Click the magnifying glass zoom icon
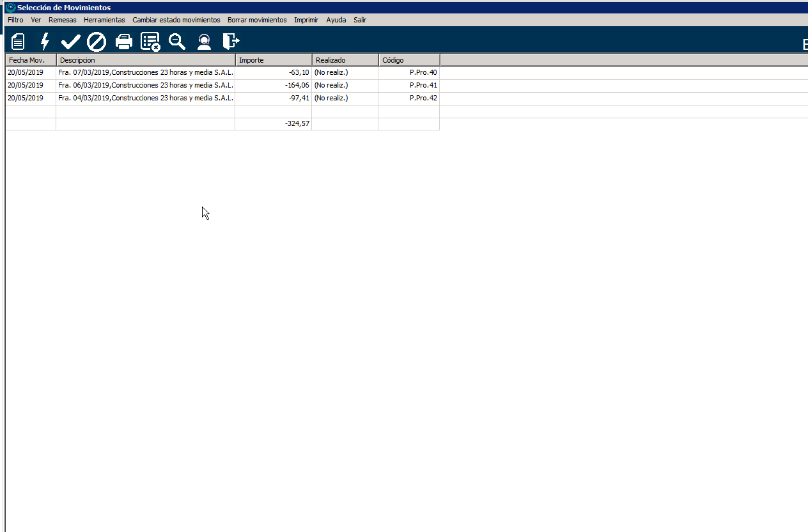Screen dimensions: 808x532 click(177, 42)
